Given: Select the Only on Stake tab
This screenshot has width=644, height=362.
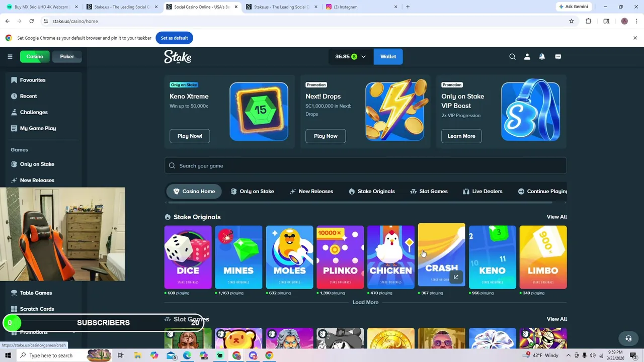Looking at the screenshot, I should (252, 191).
